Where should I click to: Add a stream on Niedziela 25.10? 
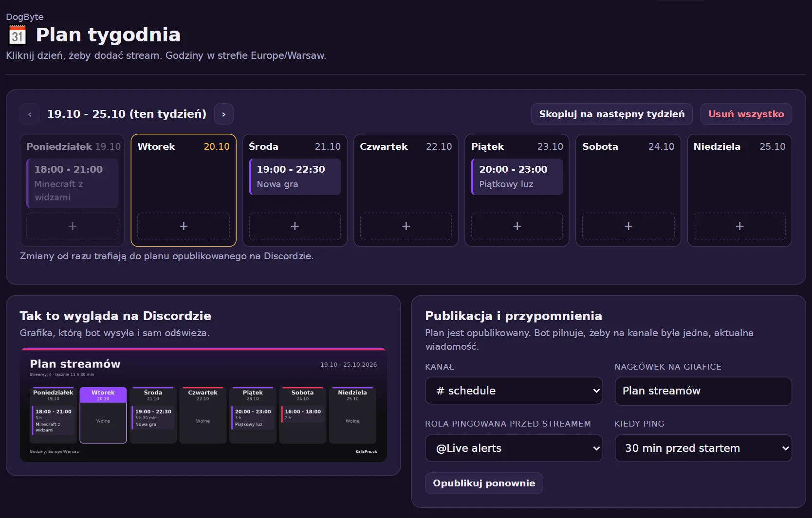[739, 226]
